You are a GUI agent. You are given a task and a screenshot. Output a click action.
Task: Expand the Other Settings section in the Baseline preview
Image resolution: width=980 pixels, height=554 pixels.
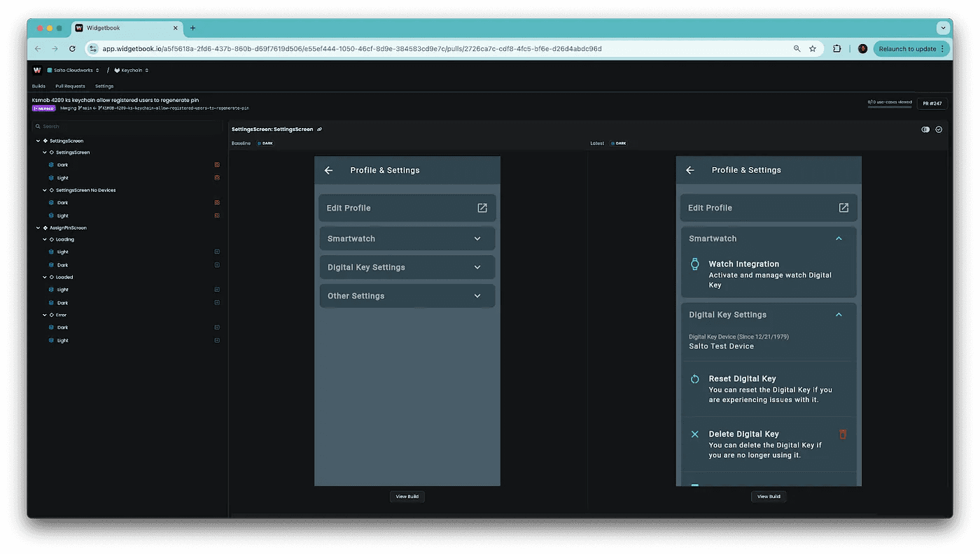click(477, 296)
